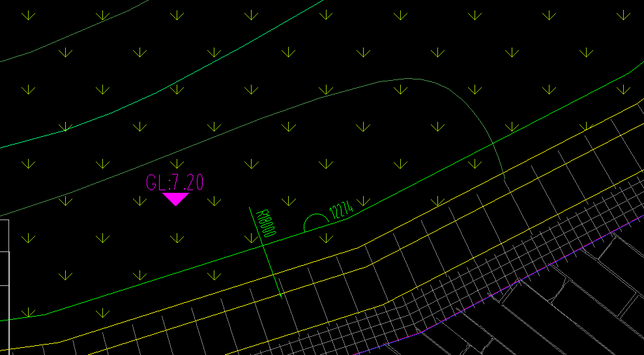644x355 pixels.
Task: Select the magenta GL:7.20 elevation label
Action: 175,182
